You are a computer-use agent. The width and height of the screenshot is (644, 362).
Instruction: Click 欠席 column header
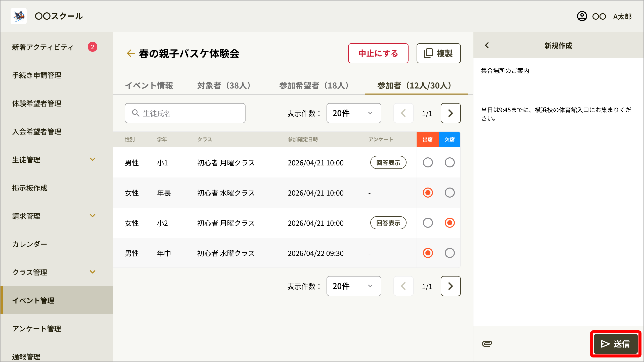[450, 139]
